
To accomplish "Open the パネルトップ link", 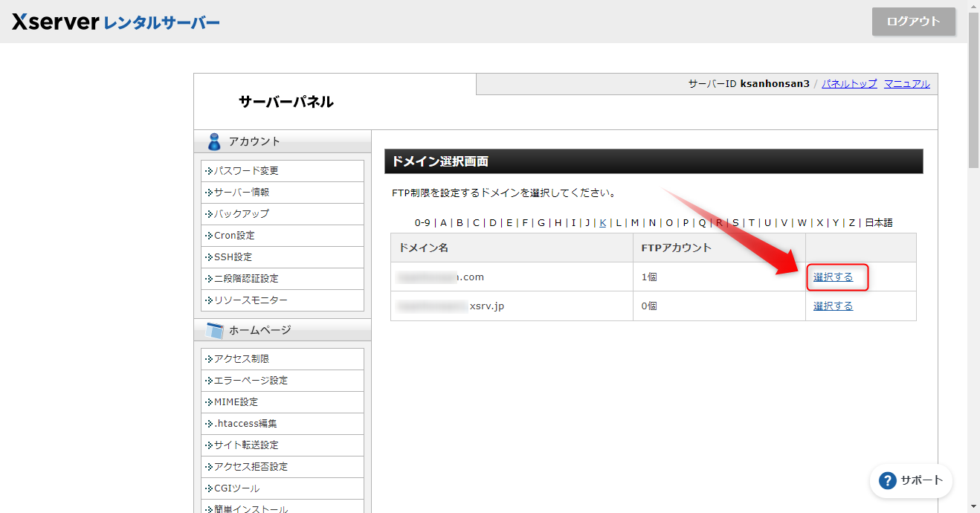I will 849,84.
